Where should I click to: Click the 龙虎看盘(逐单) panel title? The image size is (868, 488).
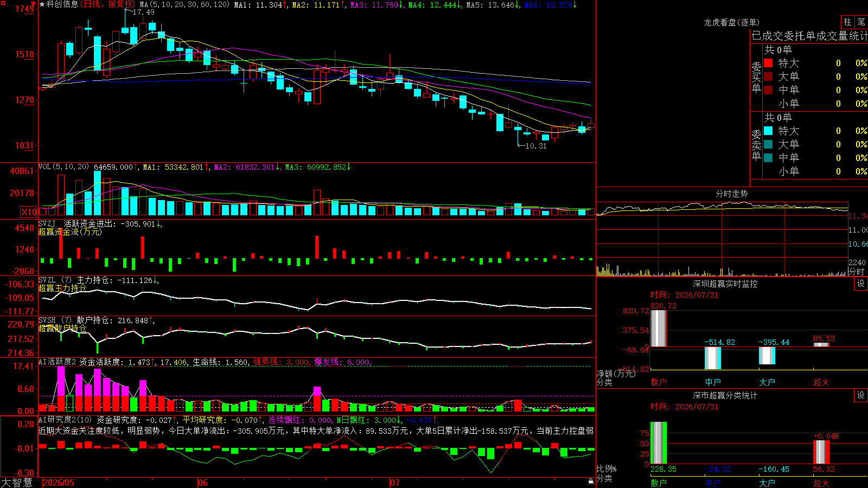[731, 22]
